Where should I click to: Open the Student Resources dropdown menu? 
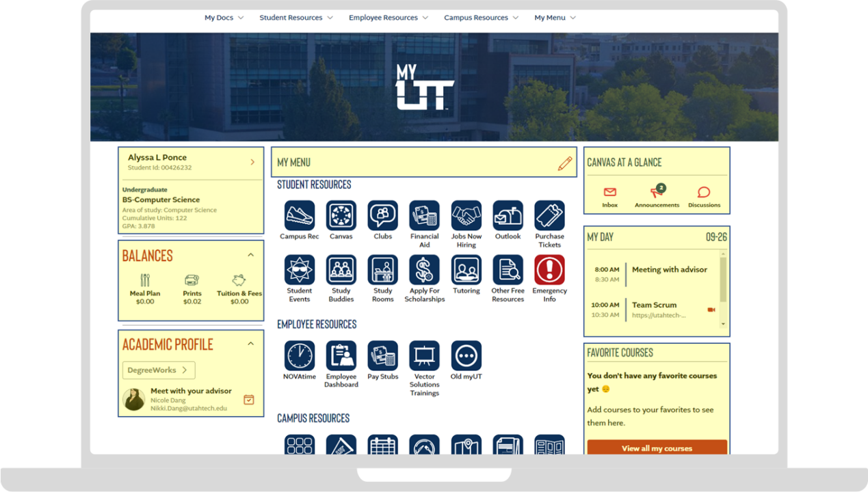click(x=295, y=18)
